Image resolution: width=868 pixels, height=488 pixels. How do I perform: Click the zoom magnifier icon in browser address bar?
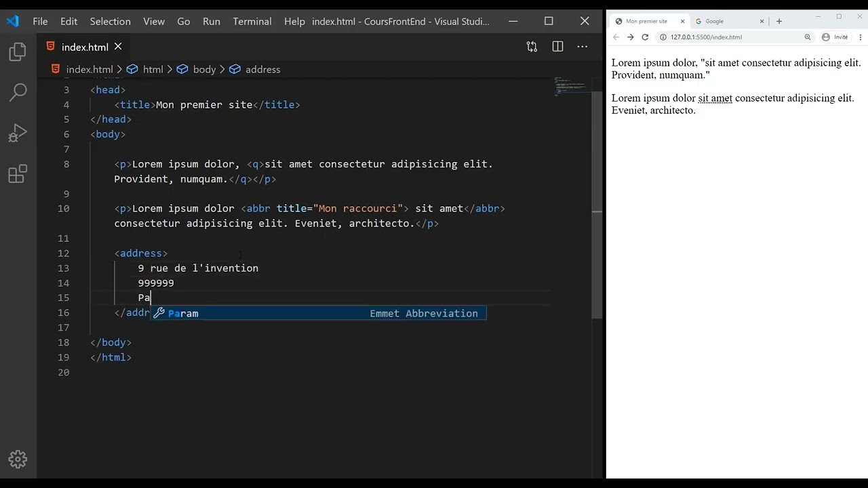coord(808,37)
